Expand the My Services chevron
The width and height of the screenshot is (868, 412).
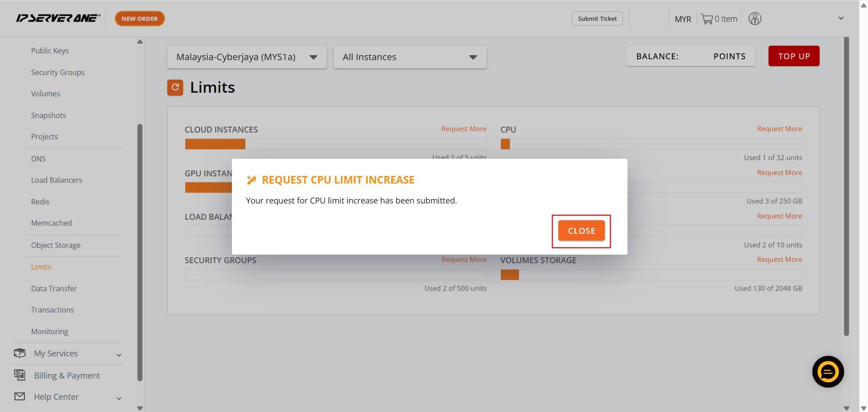119,355
